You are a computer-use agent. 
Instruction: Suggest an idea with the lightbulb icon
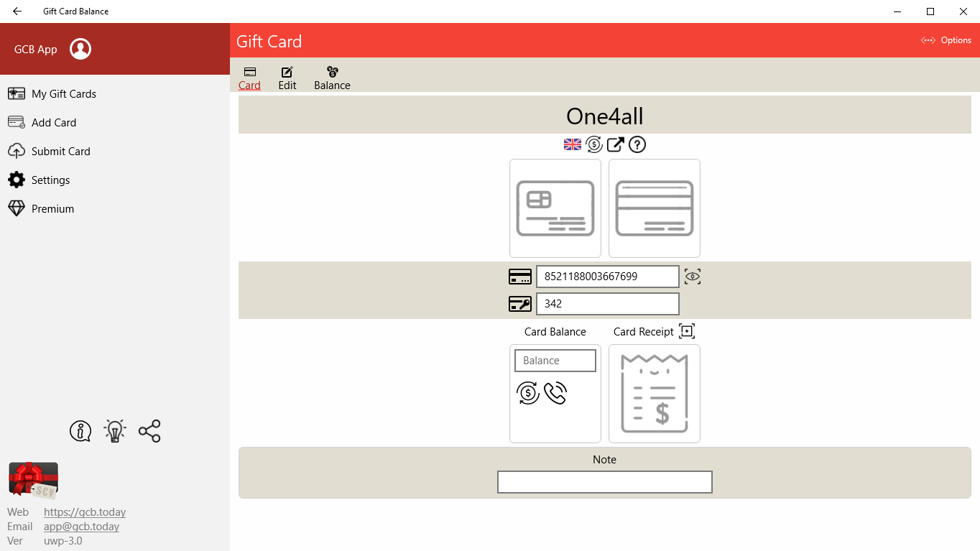114,431
